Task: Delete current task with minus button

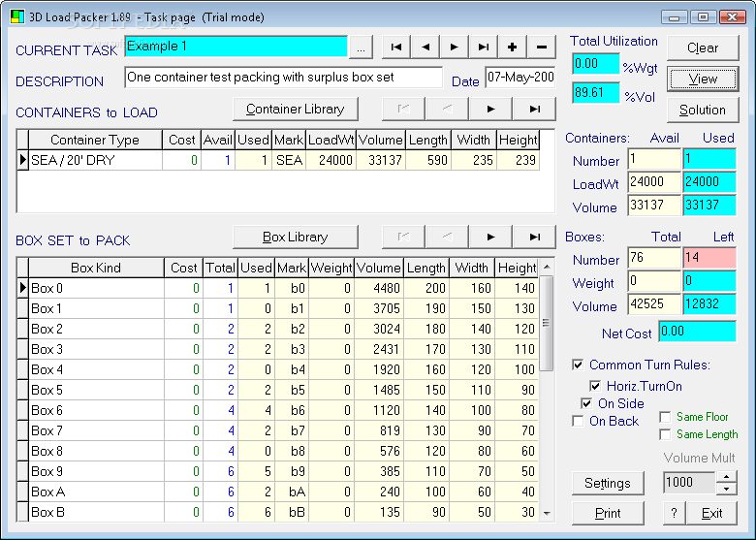Action: tap(541, 48)
